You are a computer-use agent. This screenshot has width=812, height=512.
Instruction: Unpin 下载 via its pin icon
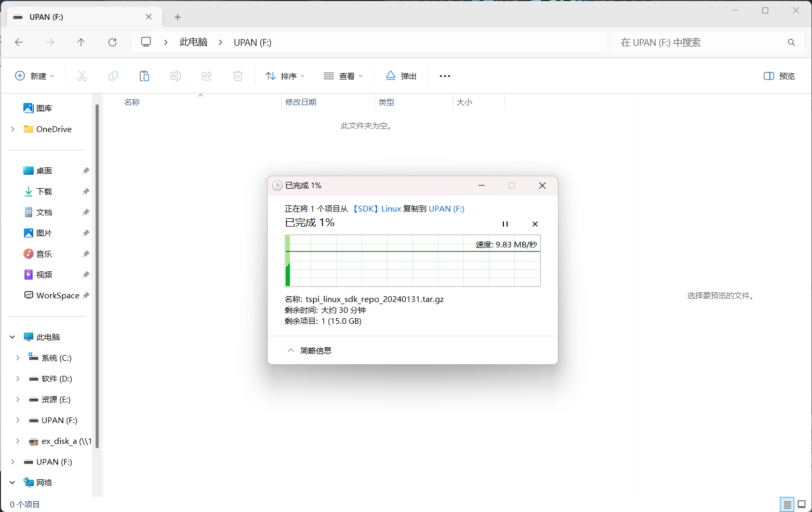(86, 191)
